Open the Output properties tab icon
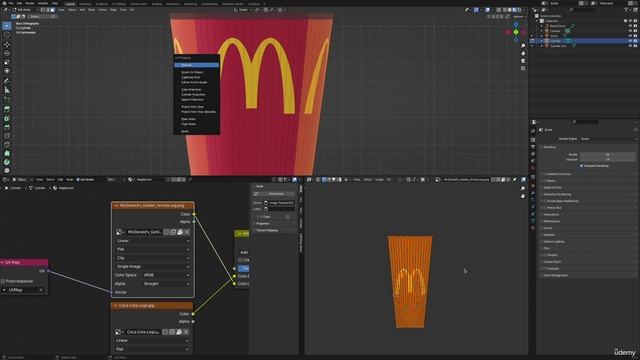The width and height of the screenshot is (640, 360). pos(533,147)
